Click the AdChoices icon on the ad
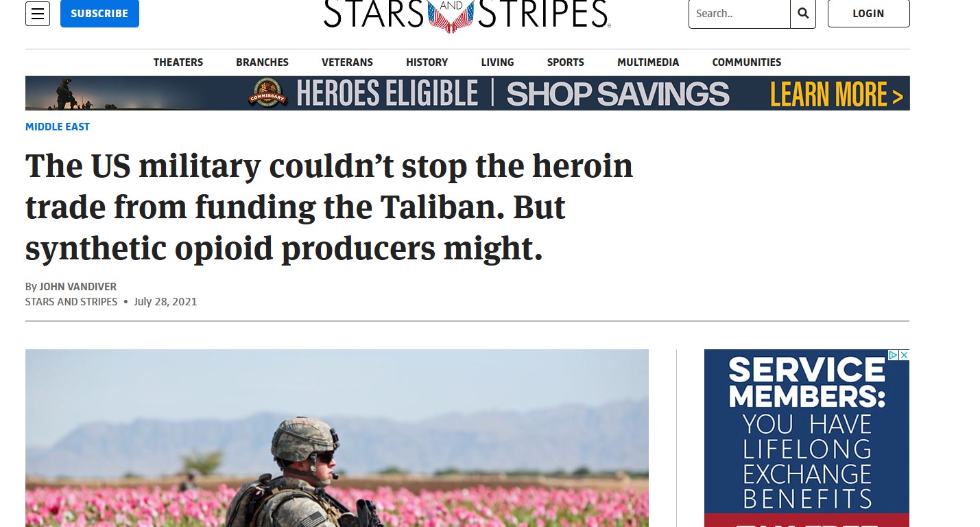 894,355
